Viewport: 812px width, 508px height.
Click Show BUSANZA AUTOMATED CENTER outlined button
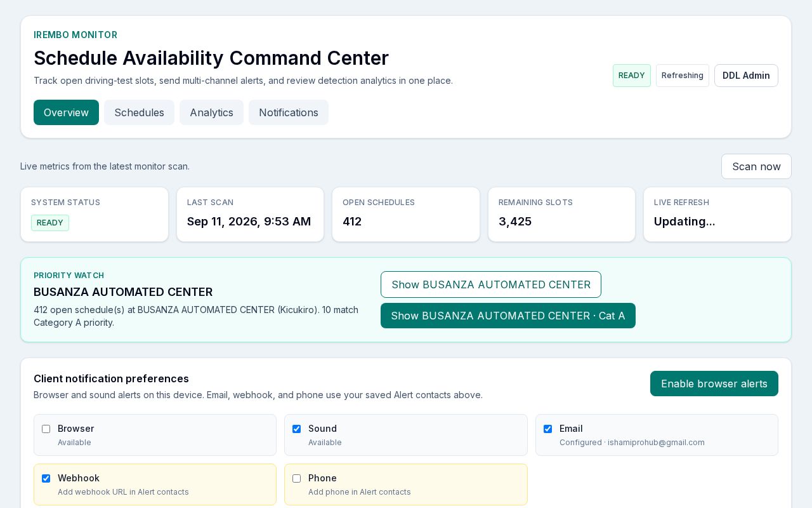tap(491, 284)
